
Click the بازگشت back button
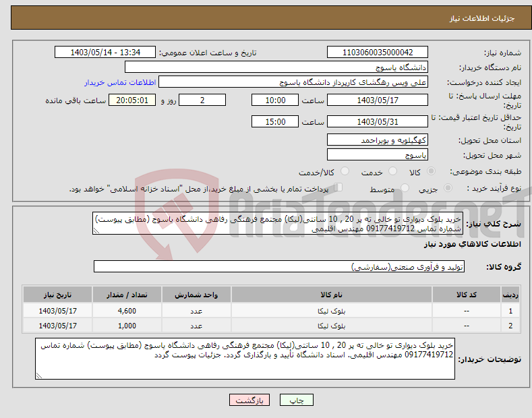pos(249,400)
